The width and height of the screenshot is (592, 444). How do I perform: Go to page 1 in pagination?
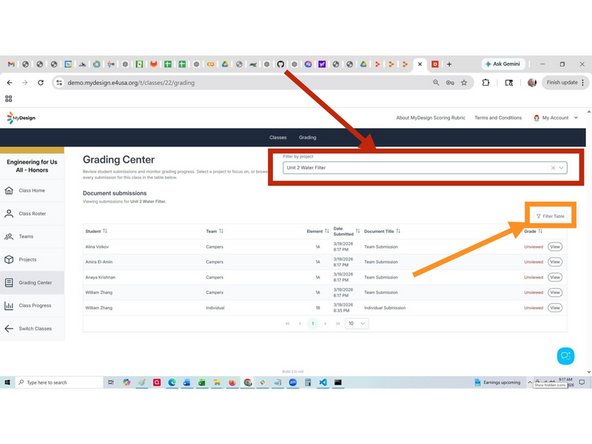click(x=313, y=324)
